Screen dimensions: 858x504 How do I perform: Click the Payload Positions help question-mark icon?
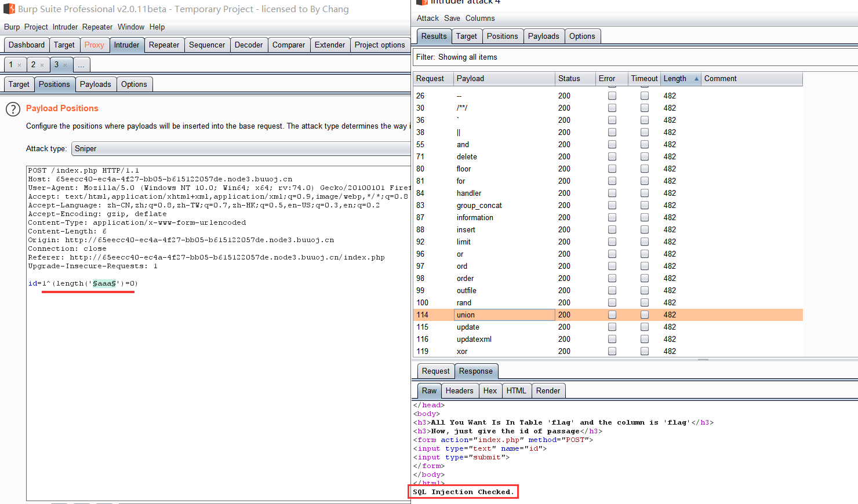[13, 109]
